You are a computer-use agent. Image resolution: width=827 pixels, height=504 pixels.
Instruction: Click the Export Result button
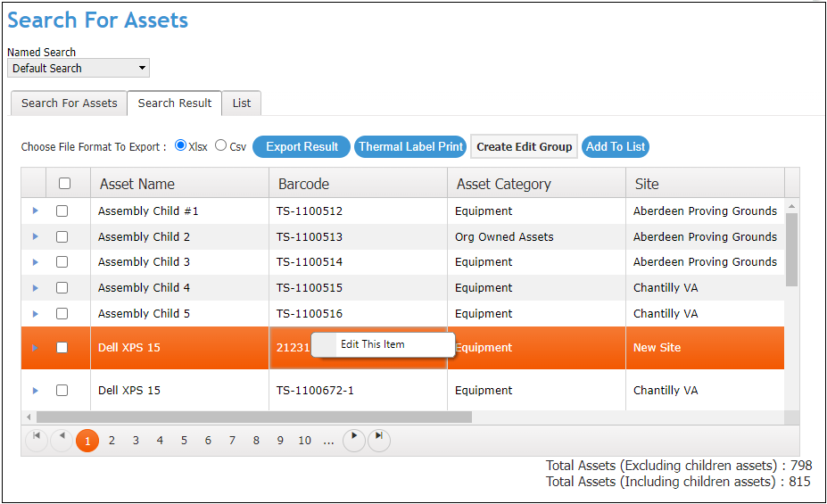pos(302,146)
